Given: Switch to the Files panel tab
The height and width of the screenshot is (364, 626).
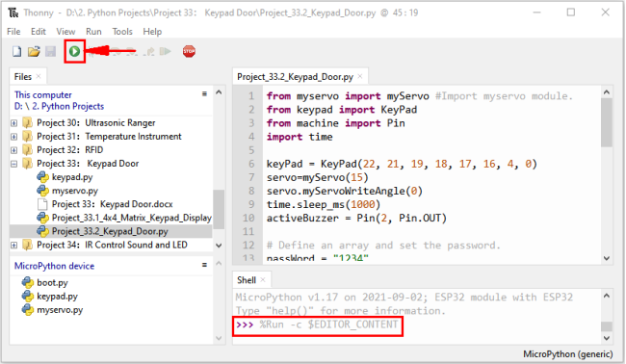Looking at the screenshot, I should pyautogui.click(x=23, y=77).
